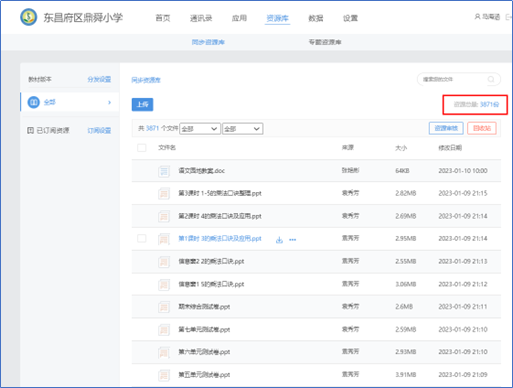Open the red 回收站 recycle bin button
The image size is (513, 388).
click(482, 128)
